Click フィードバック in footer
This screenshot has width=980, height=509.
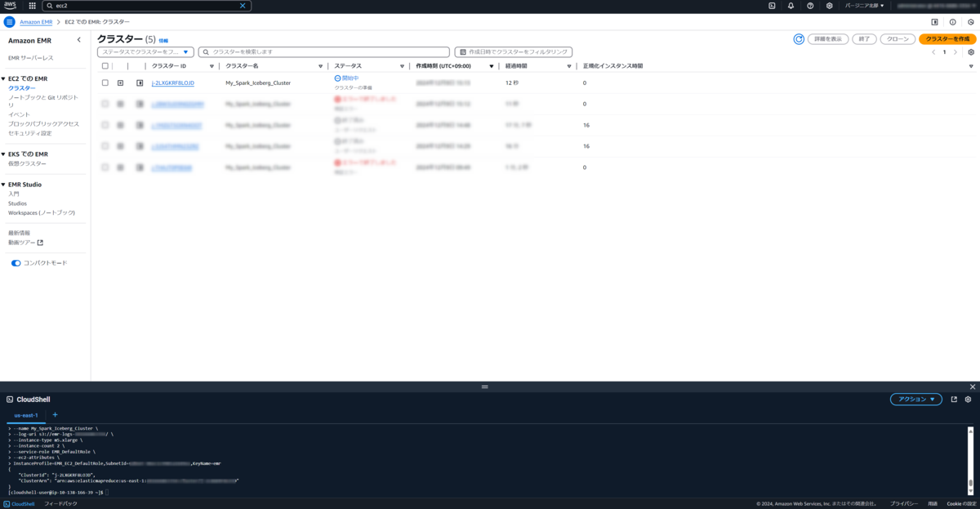60,504
